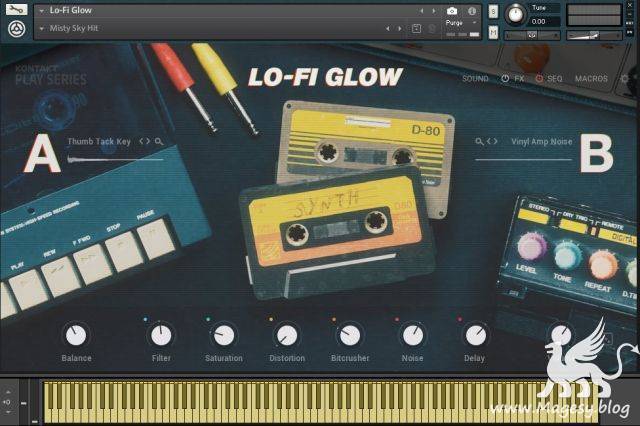Toggle the Bitcrusher macro assignment dot

[x=334, y=320]
